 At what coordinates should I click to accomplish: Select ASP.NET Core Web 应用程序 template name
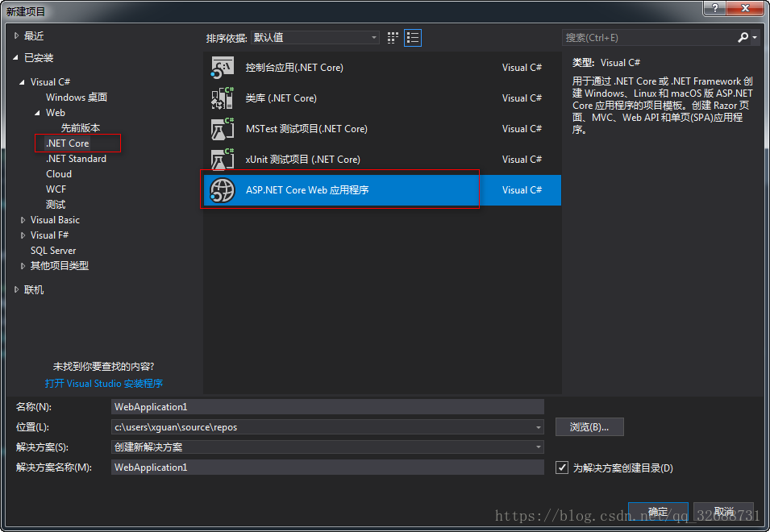pos(307,190)
